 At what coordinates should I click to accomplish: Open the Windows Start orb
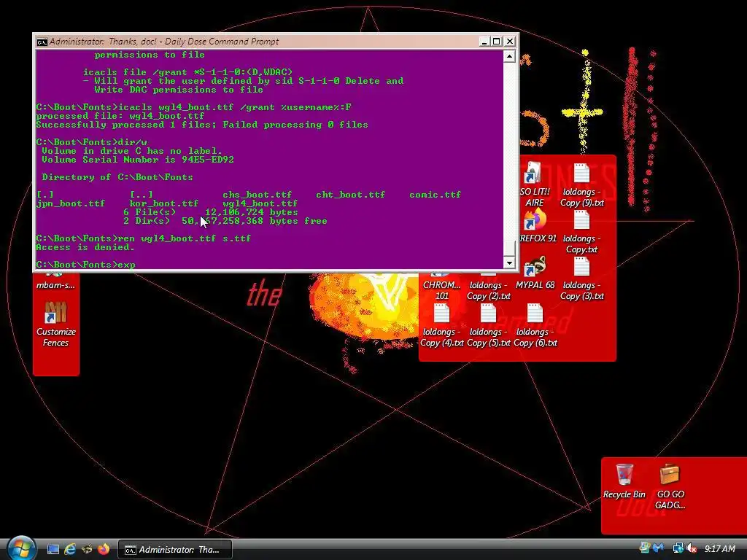coord(21,548)
